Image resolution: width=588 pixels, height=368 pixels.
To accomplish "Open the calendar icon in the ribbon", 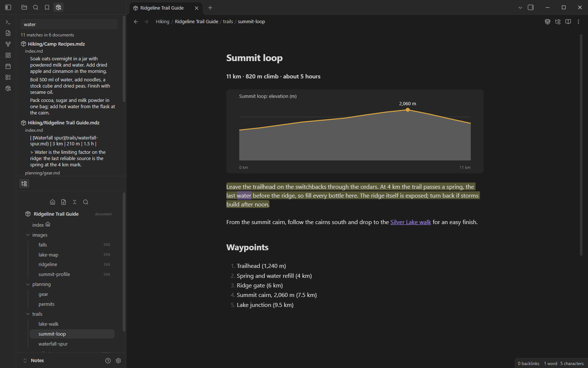I will point(8,66).
